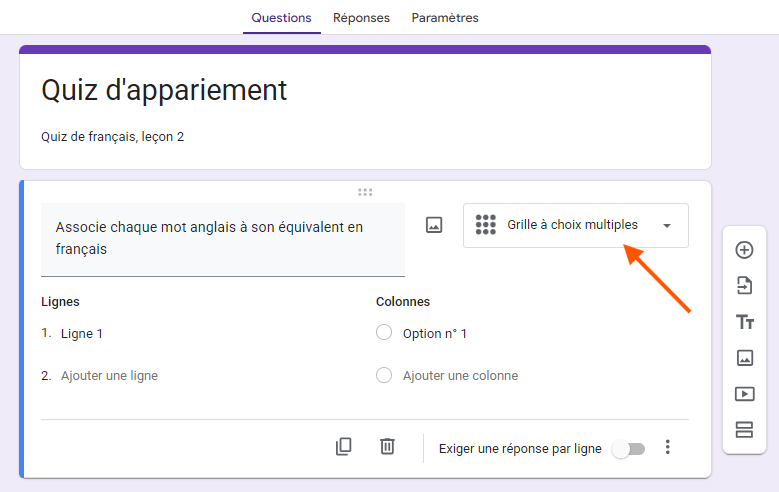779x492 pixels.
Task: Add a new question from side toolbar
Action: 744,250
